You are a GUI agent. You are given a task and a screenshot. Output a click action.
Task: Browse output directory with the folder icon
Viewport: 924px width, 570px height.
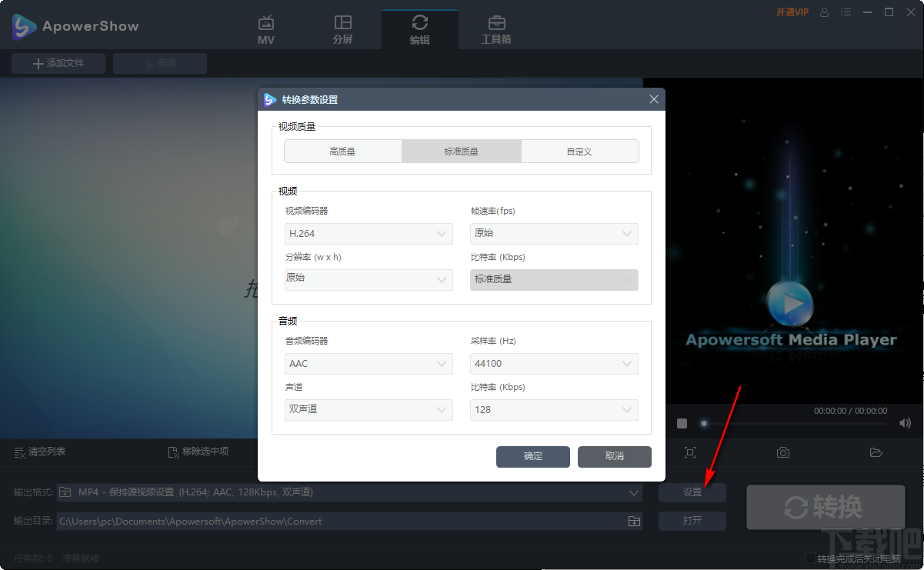click(634, 521)
